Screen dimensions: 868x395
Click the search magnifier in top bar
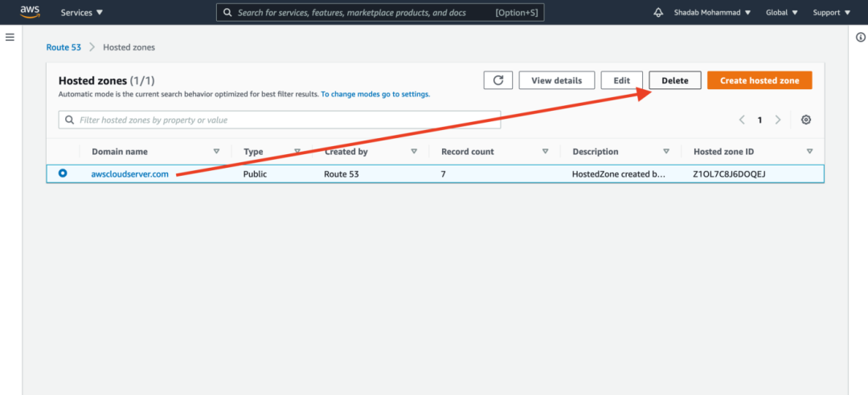[x=227, y=12]
